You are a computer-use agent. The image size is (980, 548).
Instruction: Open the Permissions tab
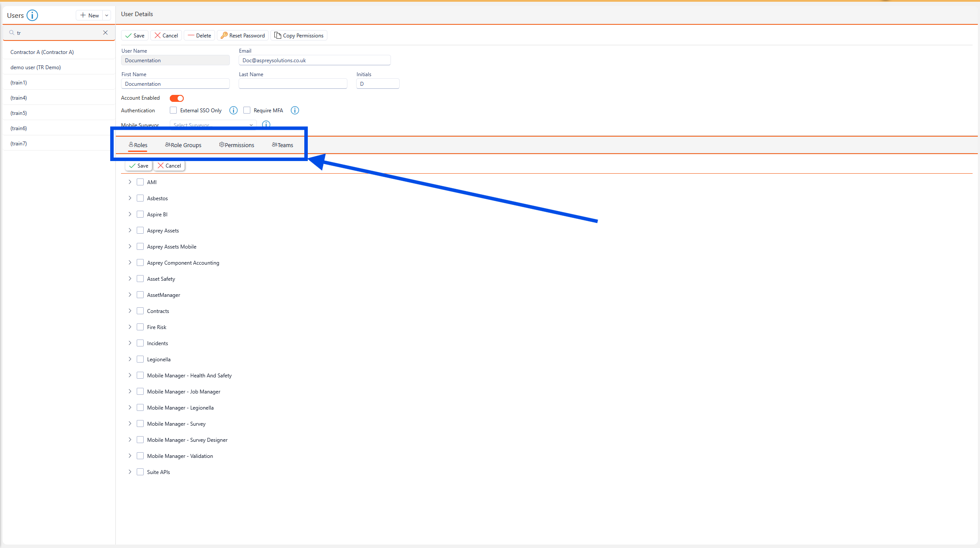coord(236,145)
